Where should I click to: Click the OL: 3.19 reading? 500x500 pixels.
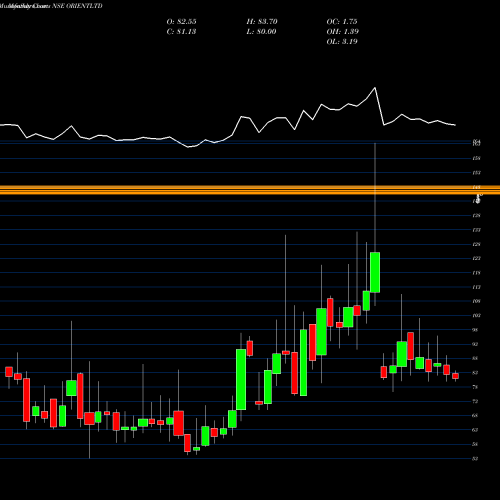(x=342, y=42)
